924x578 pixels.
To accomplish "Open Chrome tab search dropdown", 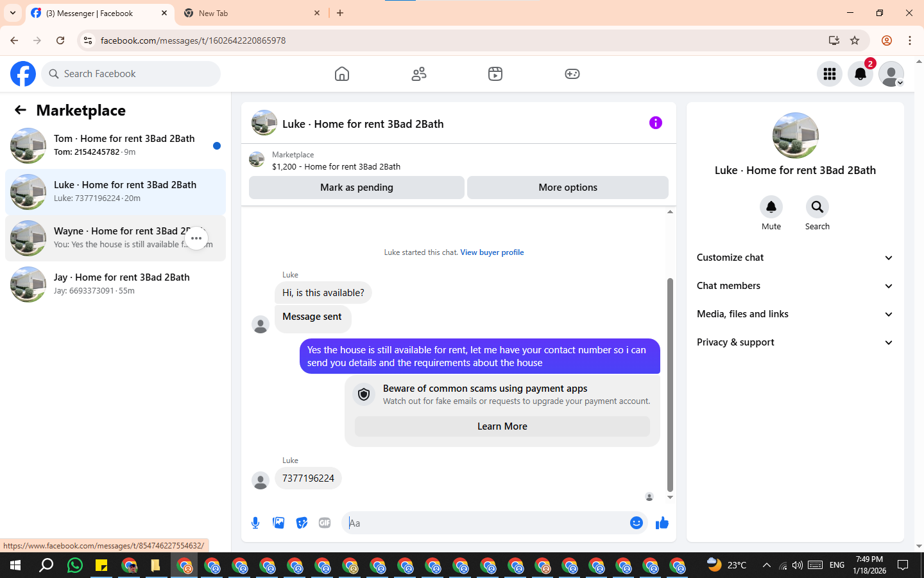I will (x=13, y=13).
